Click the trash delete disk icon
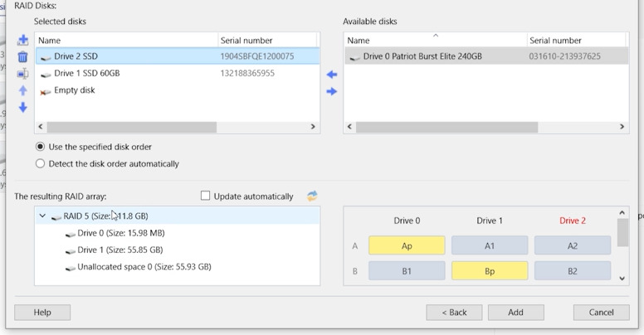This screenshot has width=644, height=335. tap(23, 56)
